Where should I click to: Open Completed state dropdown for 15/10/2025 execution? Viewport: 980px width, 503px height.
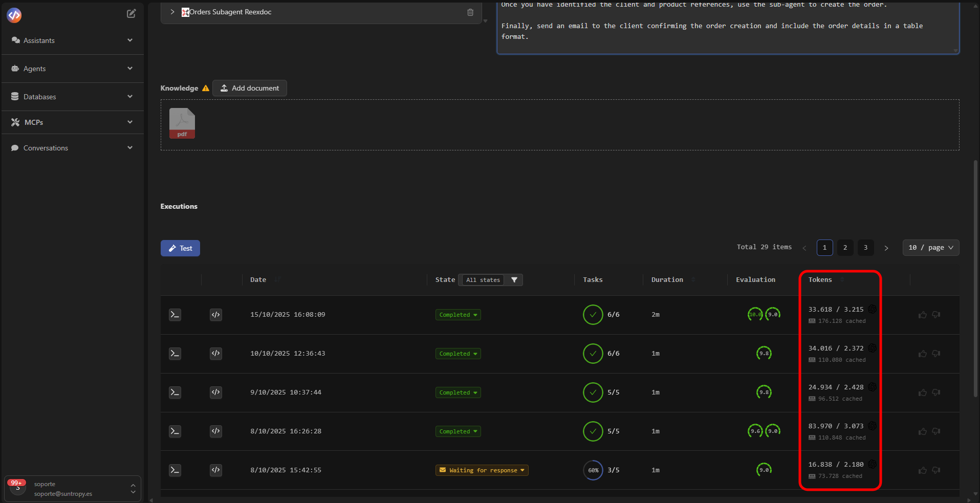point(458,315)
